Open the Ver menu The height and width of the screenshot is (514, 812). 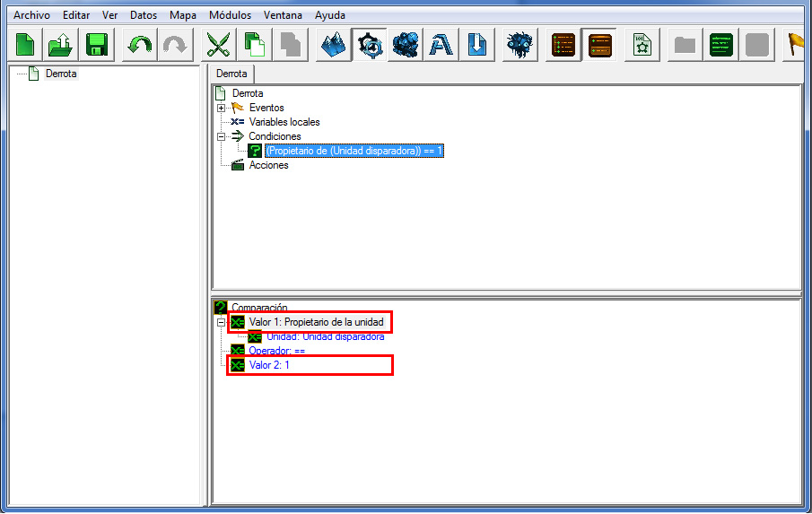click(109, 15)
